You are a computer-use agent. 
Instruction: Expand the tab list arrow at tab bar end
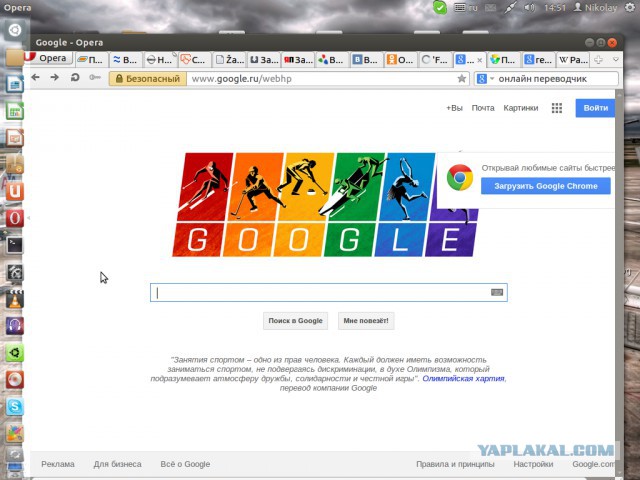pos(616,60)
